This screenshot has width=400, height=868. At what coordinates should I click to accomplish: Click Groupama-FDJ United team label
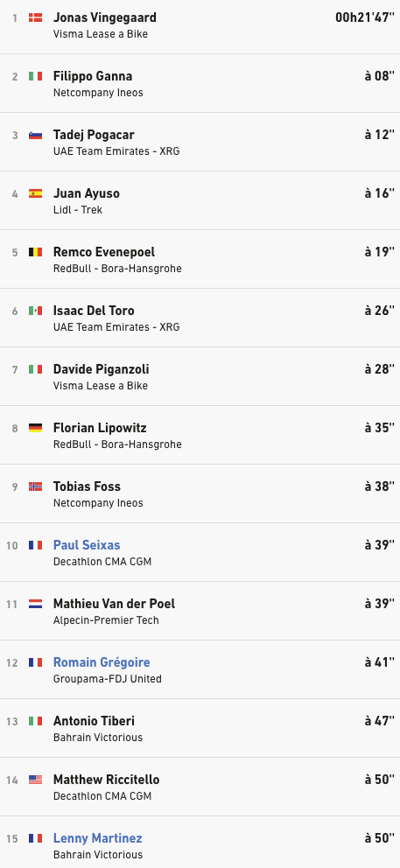tap(108, 679)
